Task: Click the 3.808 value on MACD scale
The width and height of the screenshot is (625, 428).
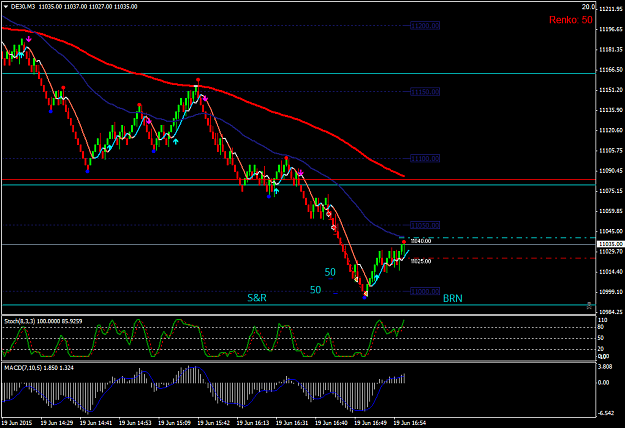Action: (605, 367)
